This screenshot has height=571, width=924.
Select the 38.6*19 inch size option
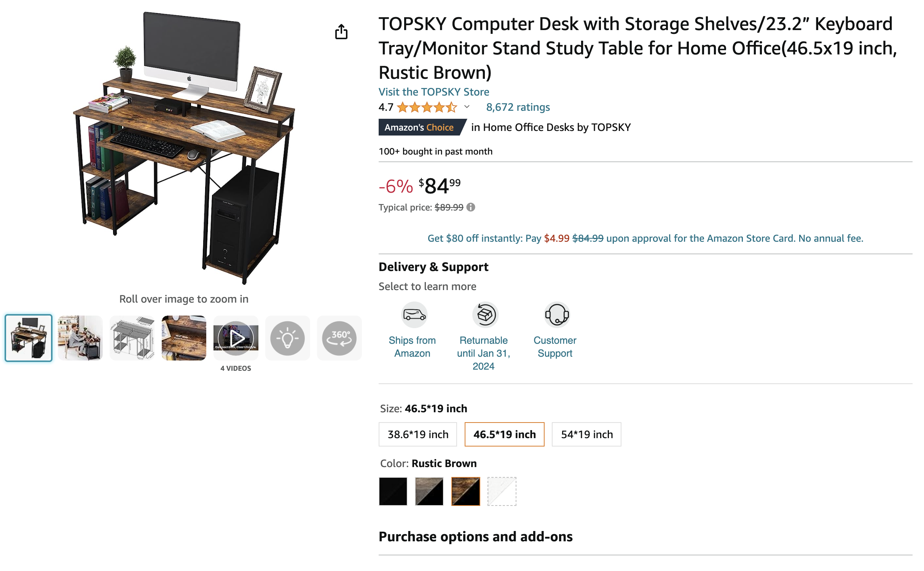pyautogui.click(x=418, y=434)
